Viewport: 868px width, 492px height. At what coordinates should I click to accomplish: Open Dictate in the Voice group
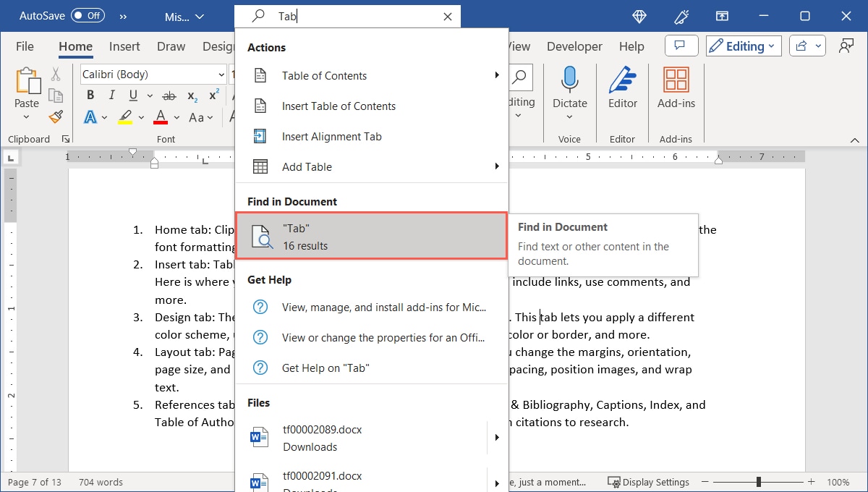point(569,88)
